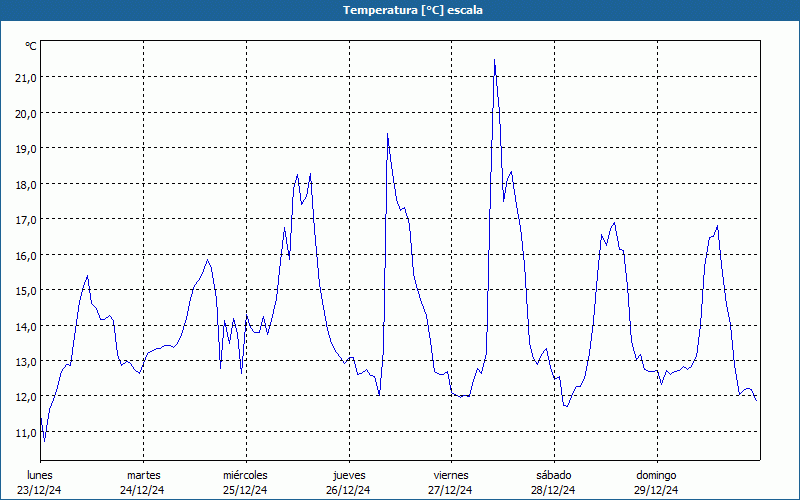This screenshot has width=800, height=500.
Task: Select the 13,0 axis value
Action: 26,361
